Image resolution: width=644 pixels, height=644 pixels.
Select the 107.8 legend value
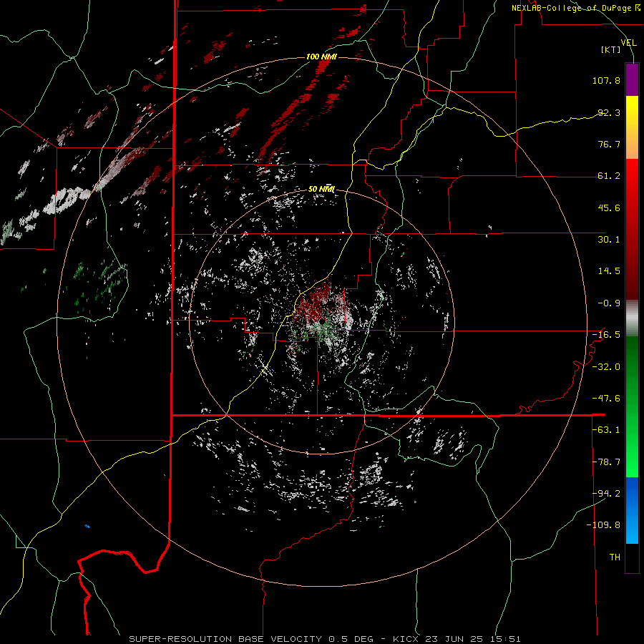coord(606,80)
